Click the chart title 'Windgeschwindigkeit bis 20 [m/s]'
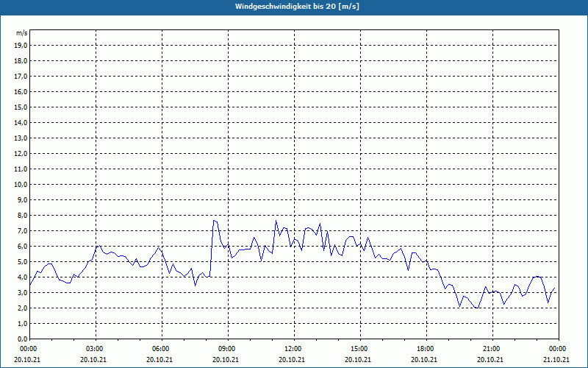 click(x=297, y=7)
